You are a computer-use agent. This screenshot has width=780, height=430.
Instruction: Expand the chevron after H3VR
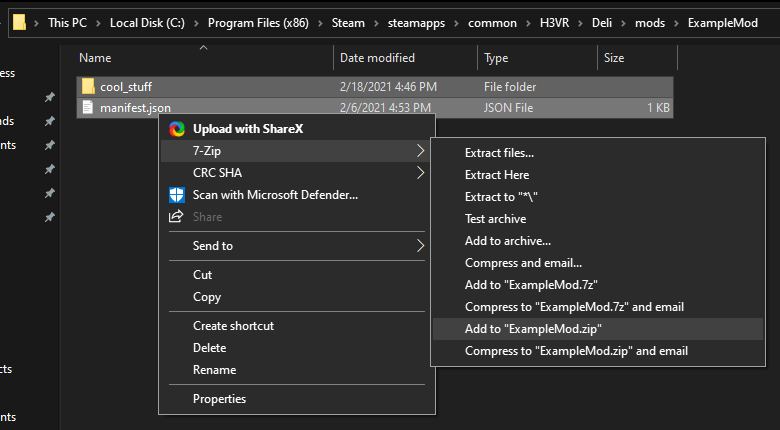tap(580, 23)
